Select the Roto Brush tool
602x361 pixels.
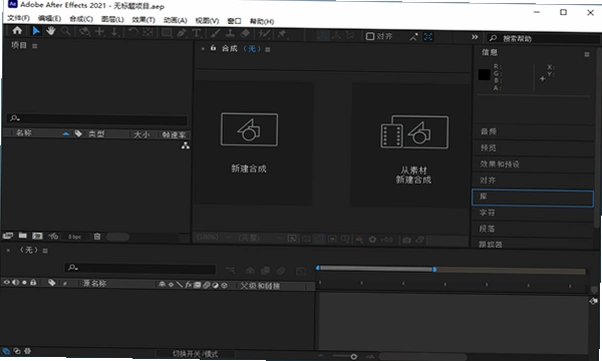[x=264, y=34]
